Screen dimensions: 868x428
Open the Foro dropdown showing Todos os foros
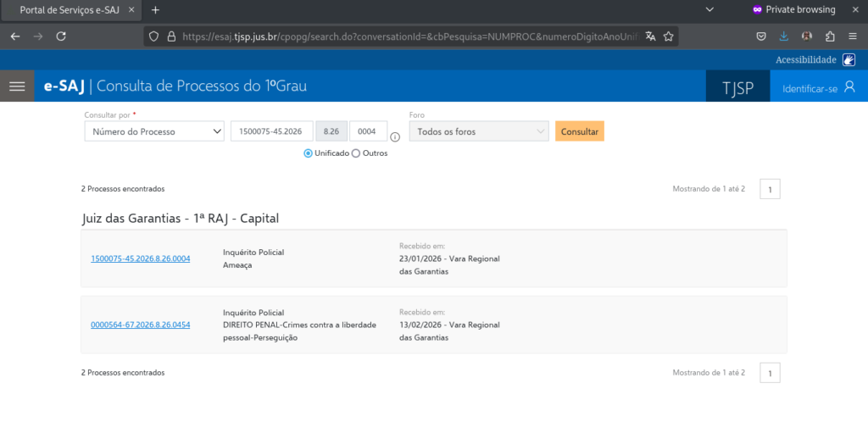coord(479,131)
